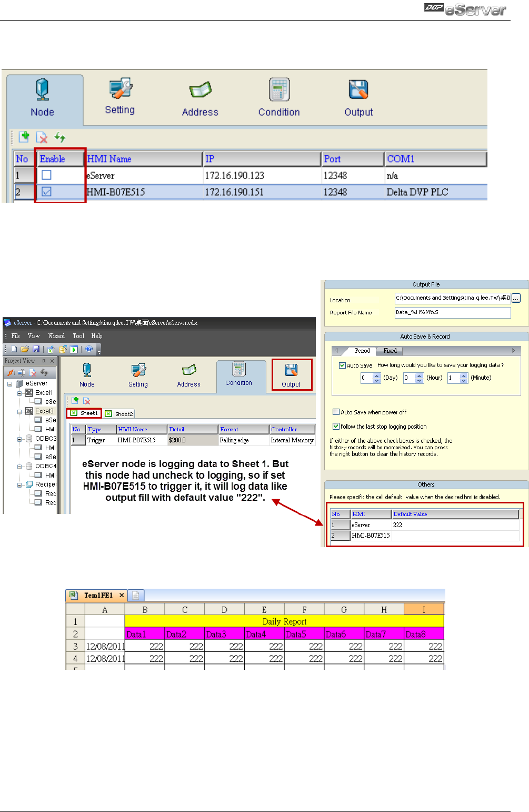Click the add node icon in top toolbar
The width and height of the screenshot is (529, 812).
[24, 137]
